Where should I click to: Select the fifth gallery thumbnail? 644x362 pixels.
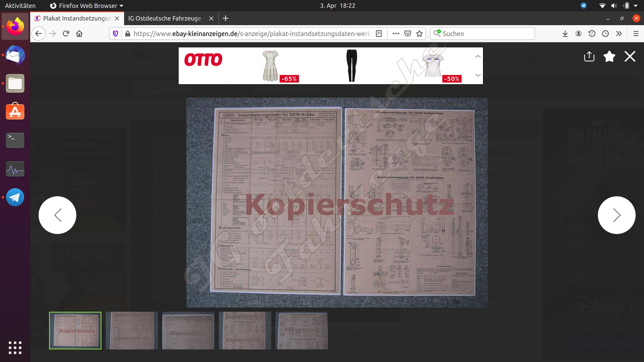[x=301, y=330]
